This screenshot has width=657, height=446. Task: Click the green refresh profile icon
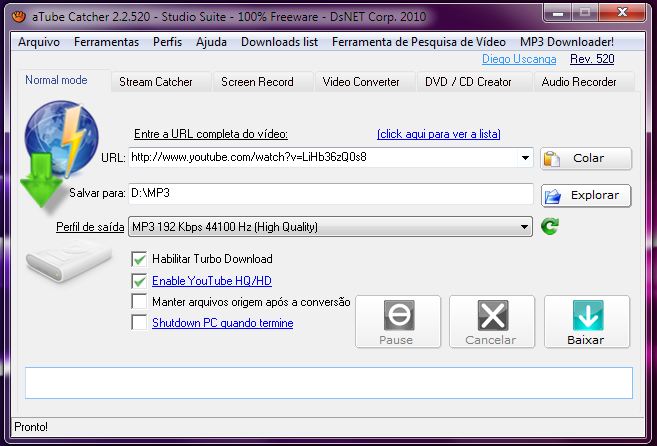coord(550,226)
